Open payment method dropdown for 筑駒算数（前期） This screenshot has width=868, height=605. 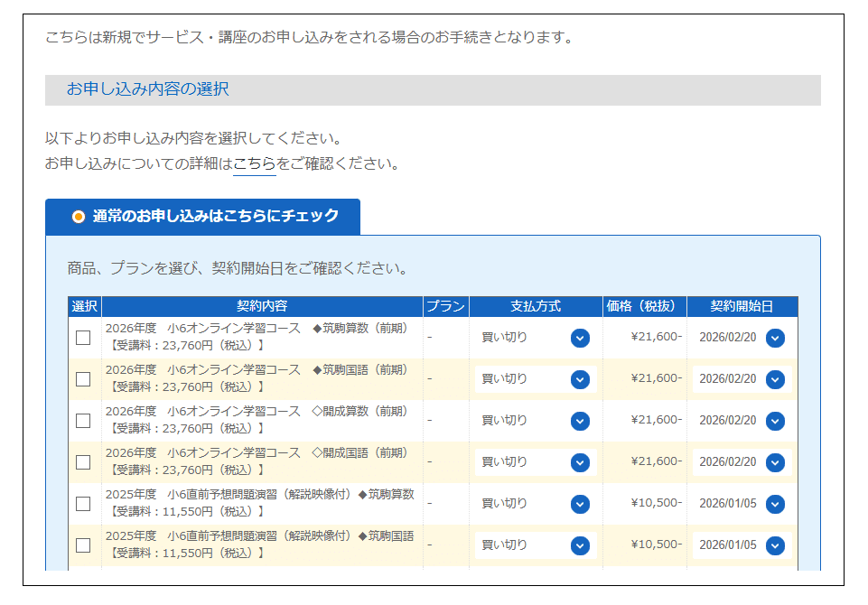(580, 338)
